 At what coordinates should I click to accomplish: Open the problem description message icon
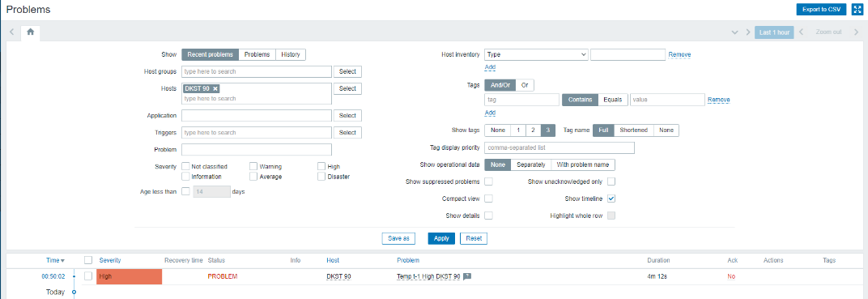(466, 276)
